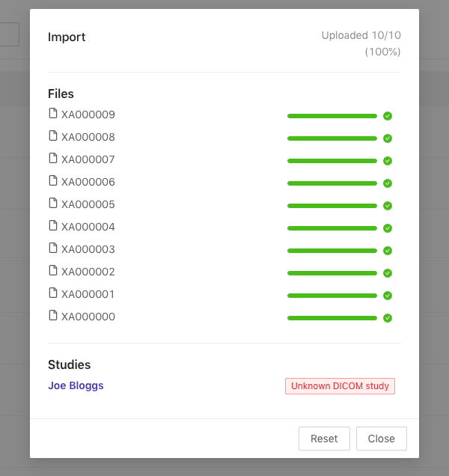Click the green success checkmark for XA000005
Viewport: 449px width, 476px height.
click(x=388, y=206)
